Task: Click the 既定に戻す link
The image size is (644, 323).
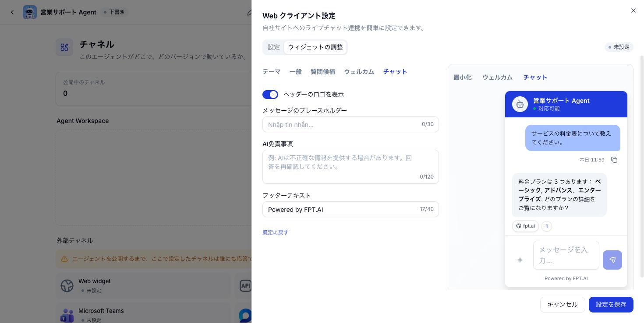Action: pyautogui.click(x=276, y=232)
